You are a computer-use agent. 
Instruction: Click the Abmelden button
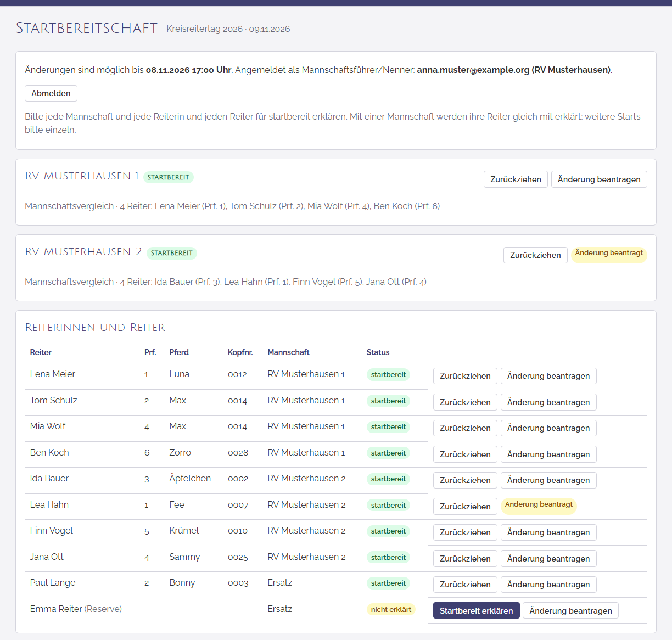coord(51,93)
